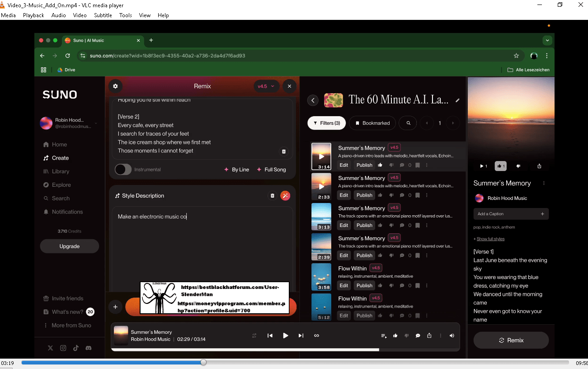Open Explore in Suno sidebar
Viewport: 588px width, 369px height.
(x=57, y=185)
